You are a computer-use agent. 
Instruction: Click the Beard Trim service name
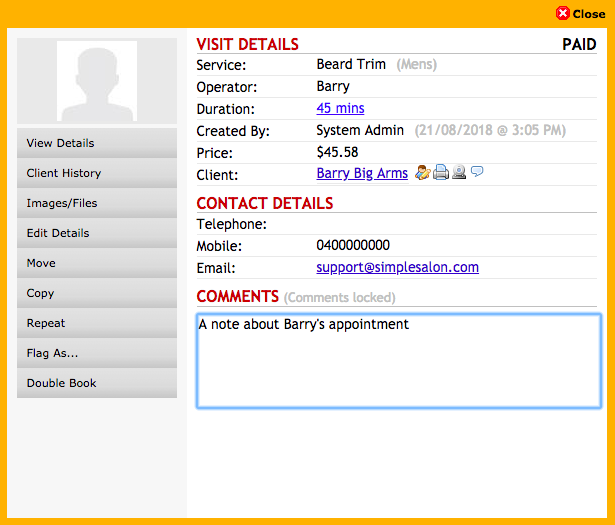351,64
